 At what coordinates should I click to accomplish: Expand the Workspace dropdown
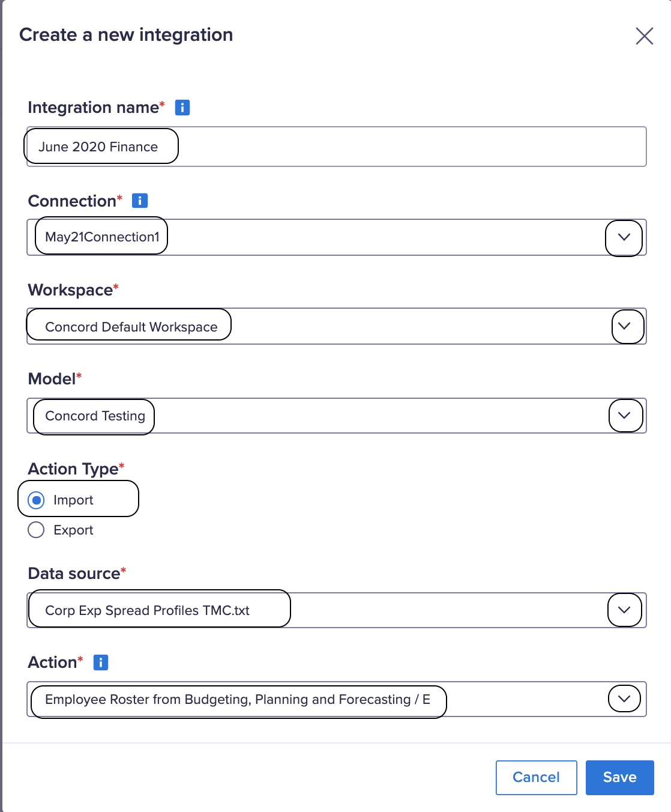tap(625, 326)
